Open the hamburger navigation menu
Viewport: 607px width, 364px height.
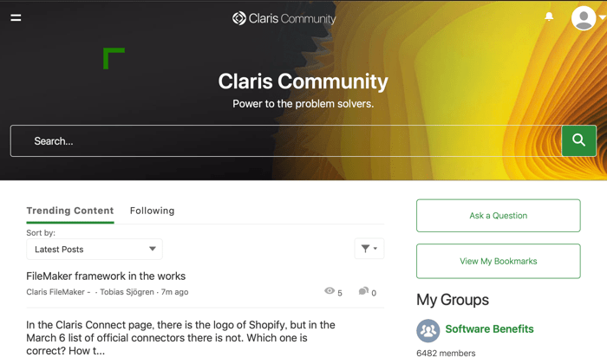(x=16, y=18)
